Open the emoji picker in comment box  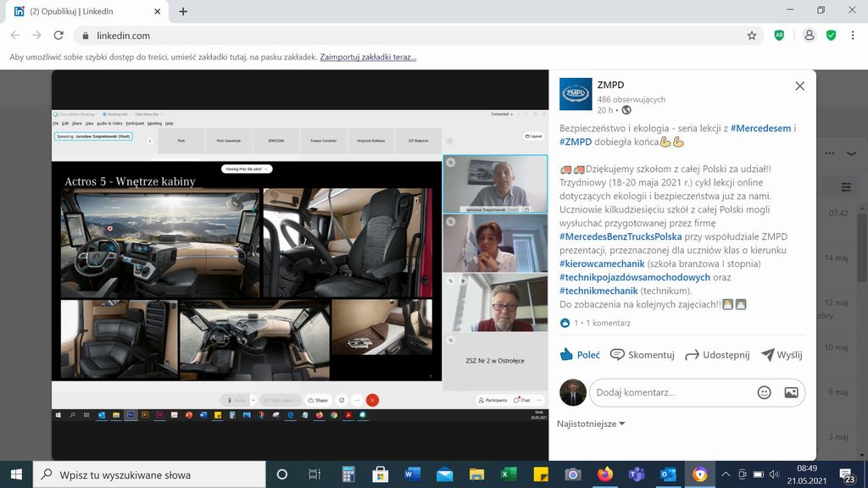click(764, 393)
